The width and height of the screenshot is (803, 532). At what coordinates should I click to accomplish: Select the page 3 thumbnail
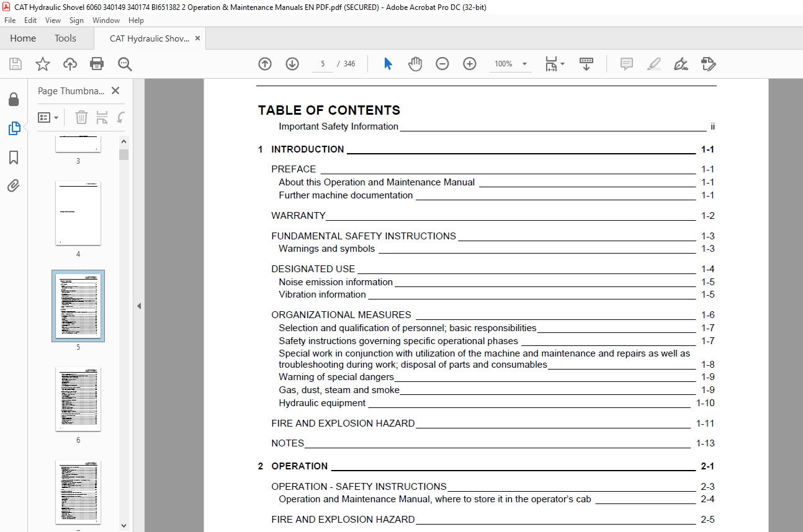pos(78,144)
